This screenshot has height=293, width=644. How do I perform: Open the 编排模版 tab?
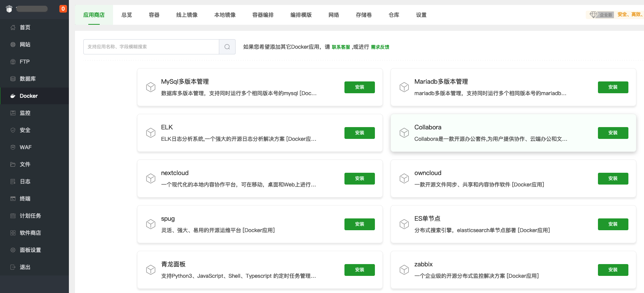[301, 15]
